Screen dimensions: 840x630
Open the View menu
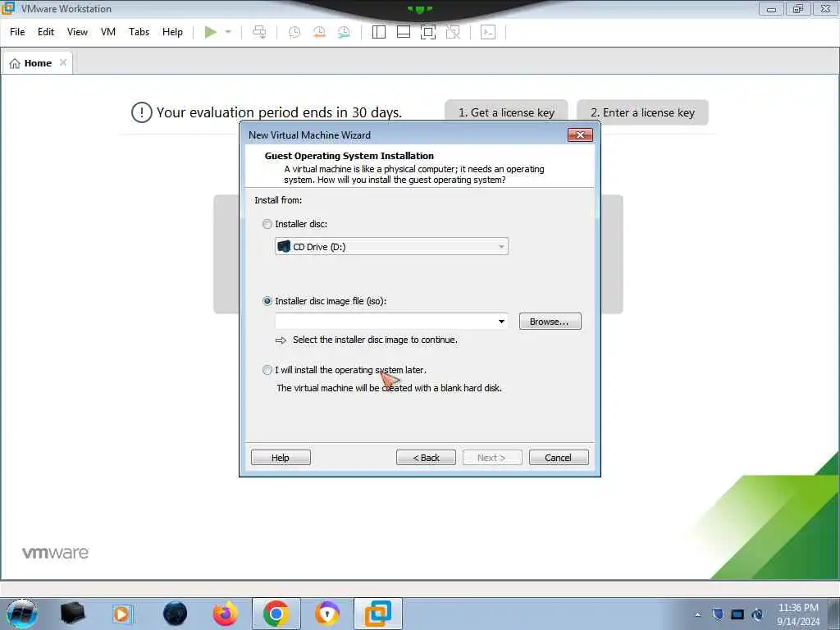77,32
